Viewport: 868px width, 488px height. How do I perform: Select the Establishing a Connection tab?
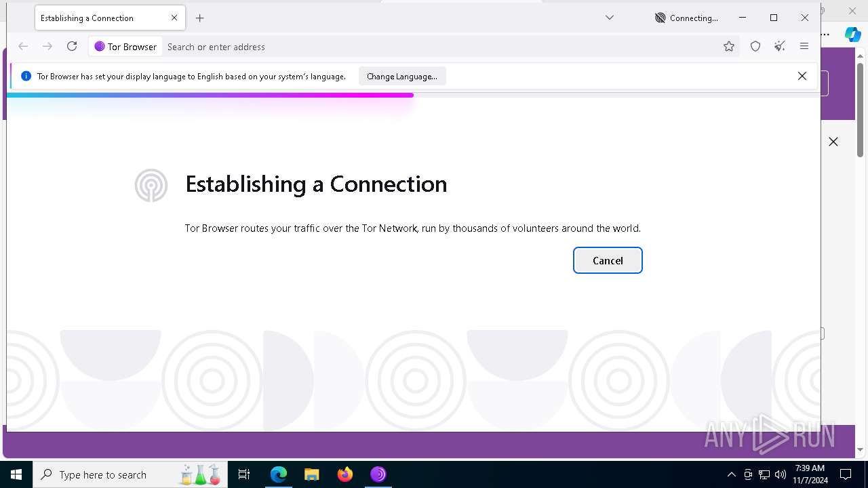(111, 18)
